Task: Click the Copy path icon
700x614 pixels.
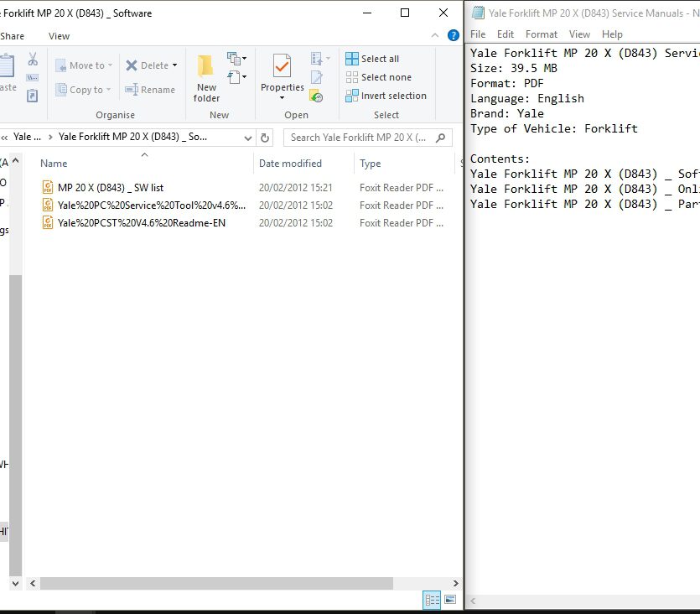Action: tap(32, 78)
